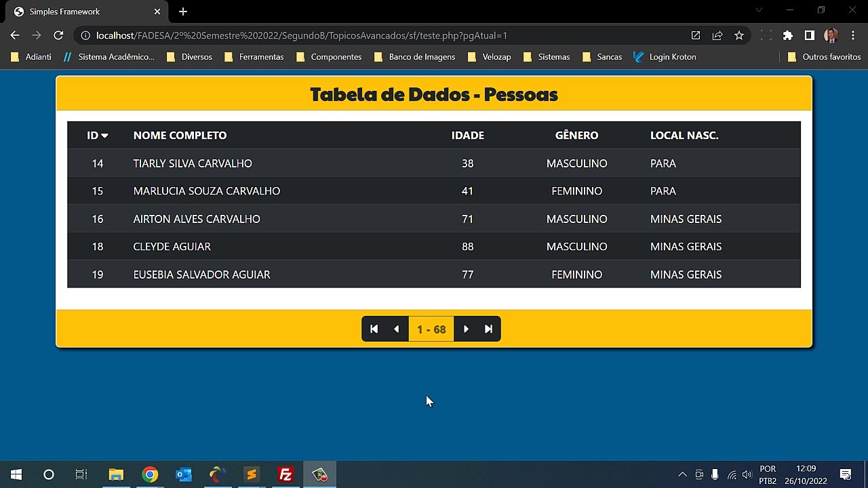Toggle browser side panel icon
This screenshot has height=488, width=868.
[810, 35]
